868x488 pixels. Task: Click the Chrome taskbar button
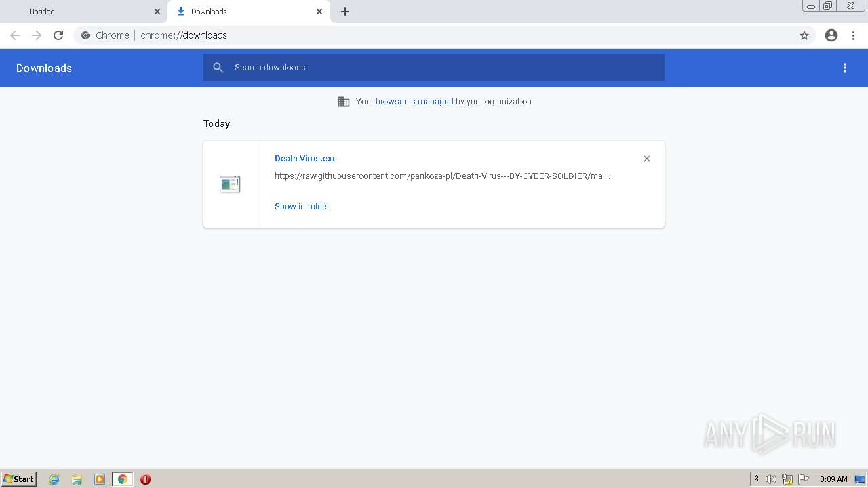click(x=123, y=479)
